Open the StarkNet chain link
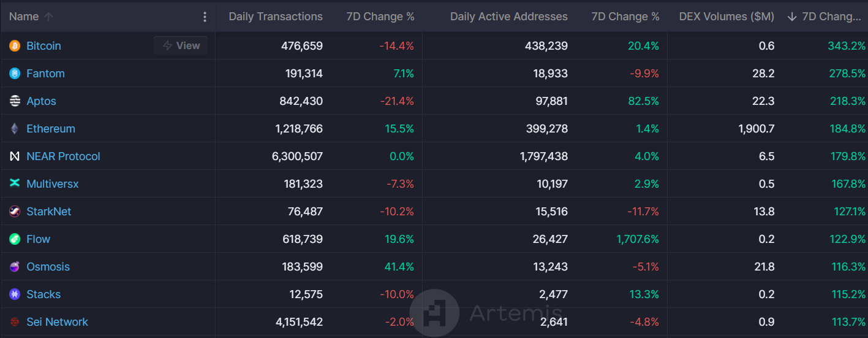The image size is (868, 338). click(x=49, y=212)
